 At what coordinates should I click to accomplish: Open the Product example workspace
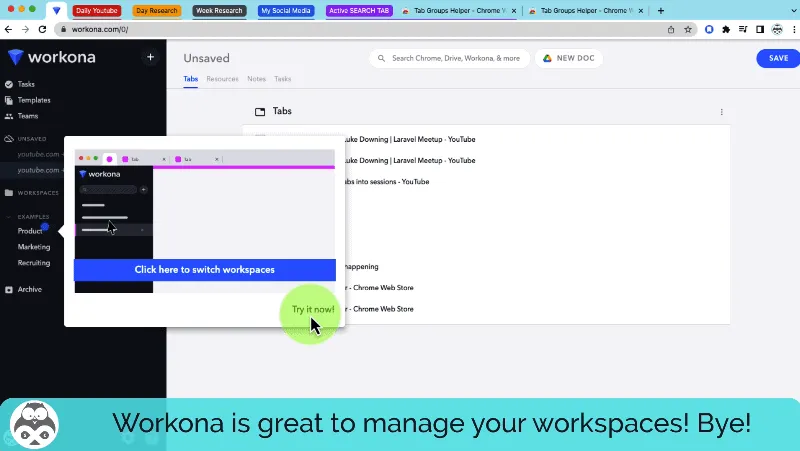click(30, 231)
